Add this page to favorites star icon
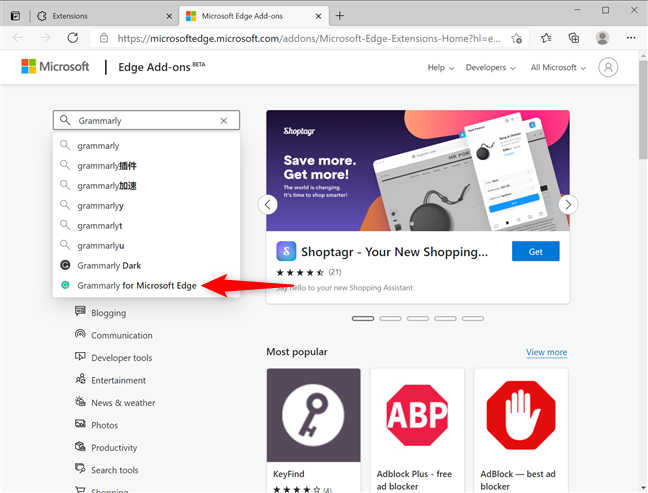Screen dimensions: 648x493 coord(516,38)
